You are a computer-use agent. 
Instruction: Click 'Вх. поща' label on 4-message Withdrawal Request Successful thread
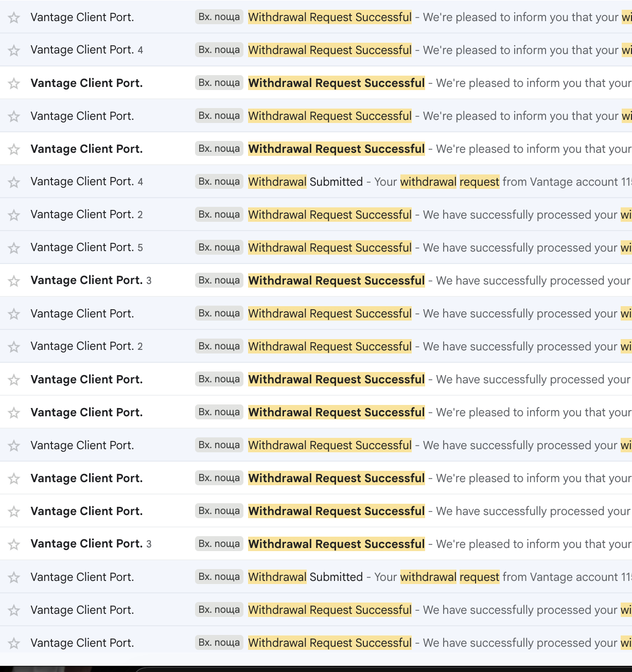click(219, 50)
